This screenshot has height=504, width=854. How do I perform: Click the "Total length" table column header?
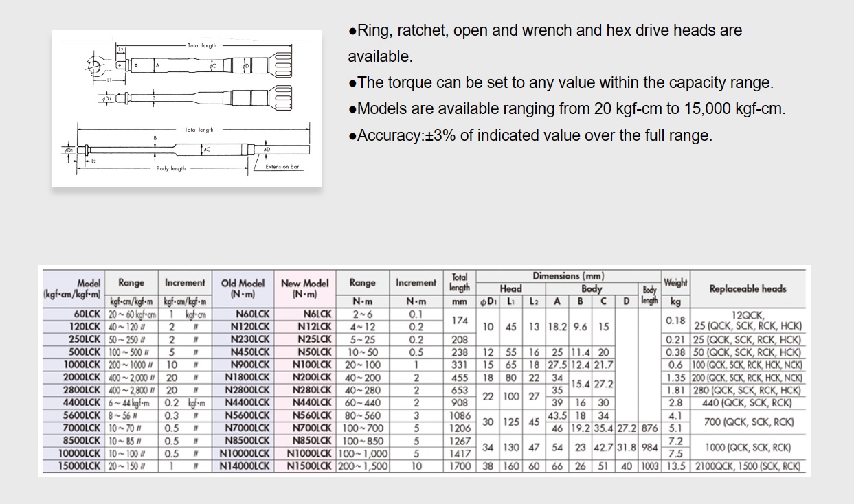(x=460, y=282)
